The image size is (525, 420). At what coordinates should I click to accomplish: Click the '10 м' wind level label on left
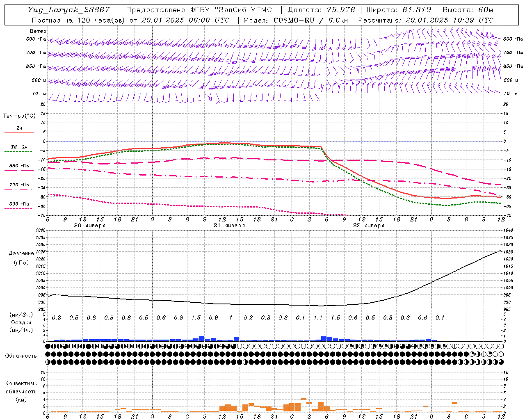[39, 94]
